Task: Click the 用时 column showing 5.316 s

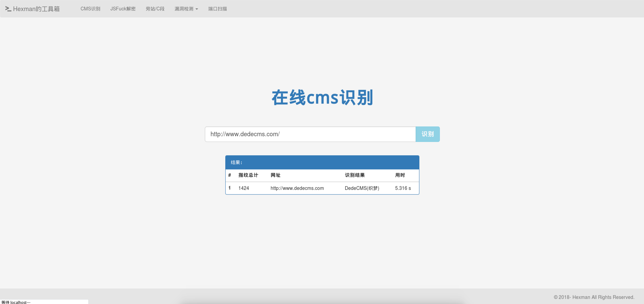Action: (403, 188)
